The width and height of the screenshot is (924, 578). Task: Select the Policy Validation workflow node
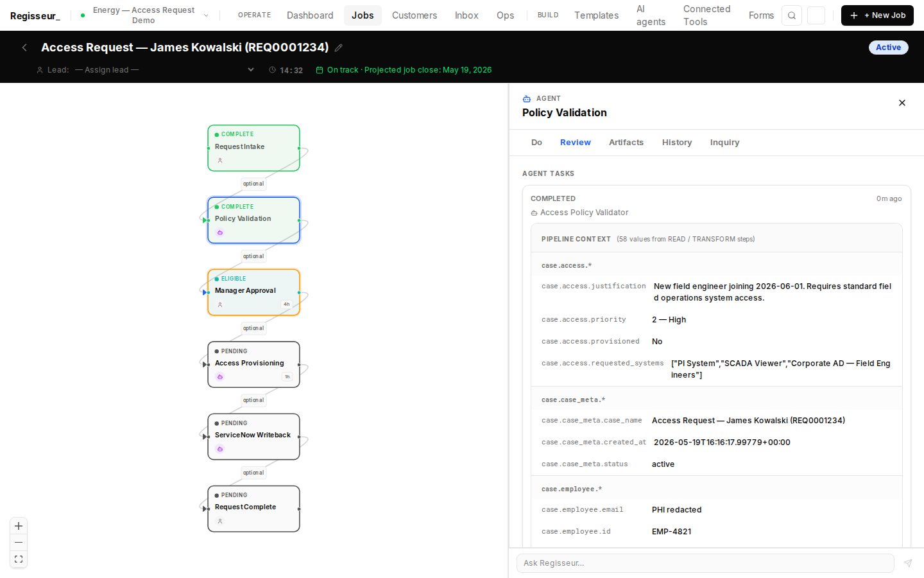click(x=253, y=220)
